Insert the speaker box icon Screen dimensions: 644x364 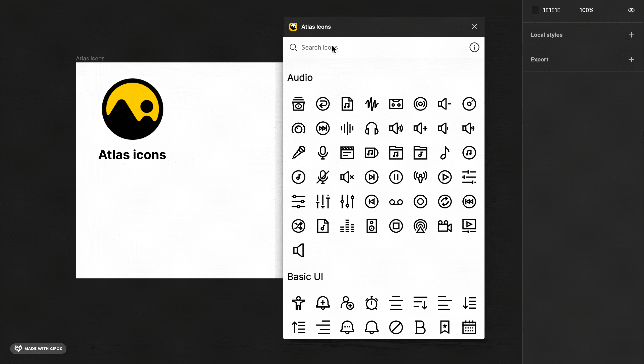coord(372,226)
